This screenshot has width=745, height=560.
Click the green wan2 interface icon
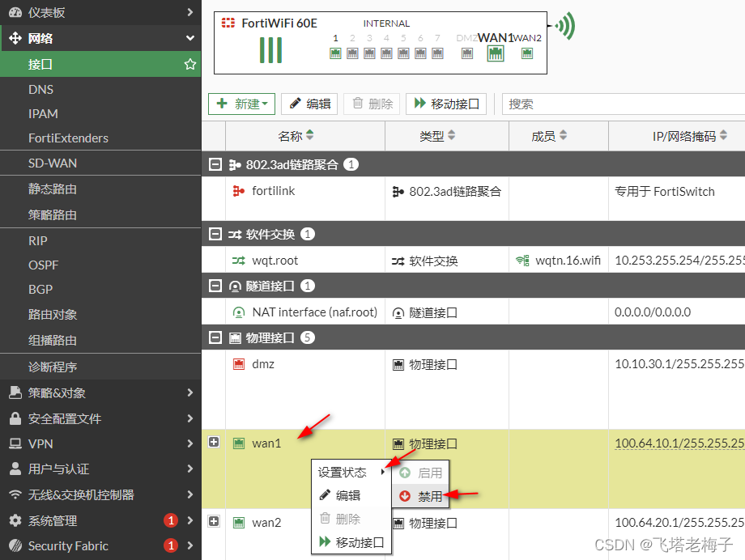[239, 523]
